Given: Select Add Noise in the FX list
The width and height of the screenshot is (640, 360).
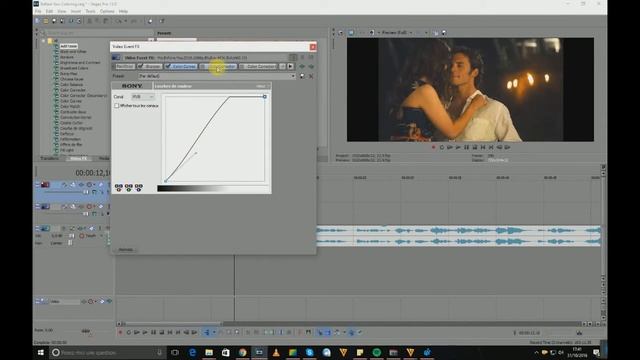Looking at the screenshot, I should [x=69, y=46].
